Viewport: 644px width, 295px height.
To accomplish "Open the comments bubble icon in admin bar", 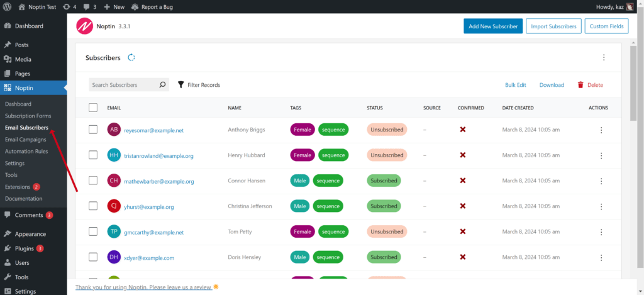I will tap(87, 7).
